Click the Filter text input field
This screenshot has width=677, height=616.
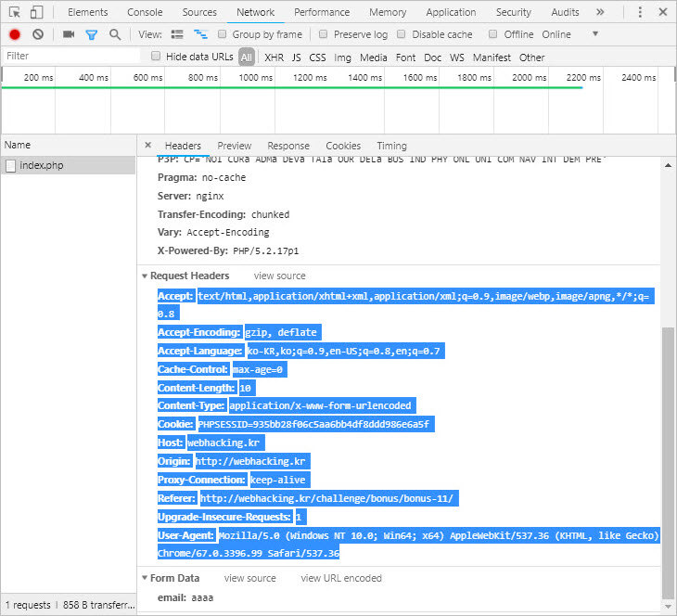70,57
